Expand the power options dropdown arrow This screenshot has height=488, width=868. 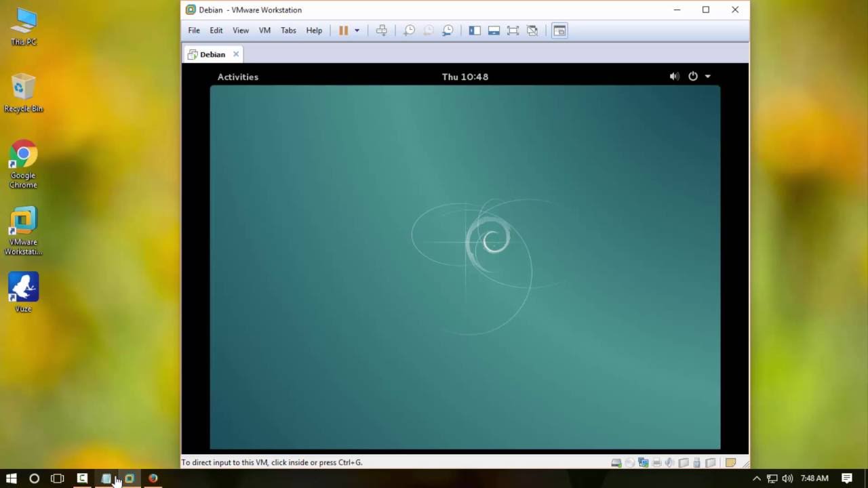357,30
